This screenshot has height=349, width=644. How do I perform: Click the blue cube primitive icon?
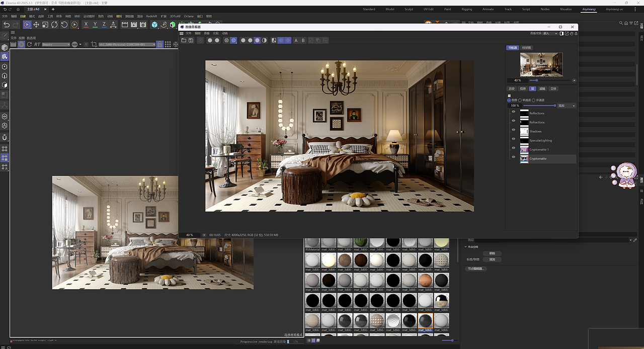(154, 25)
